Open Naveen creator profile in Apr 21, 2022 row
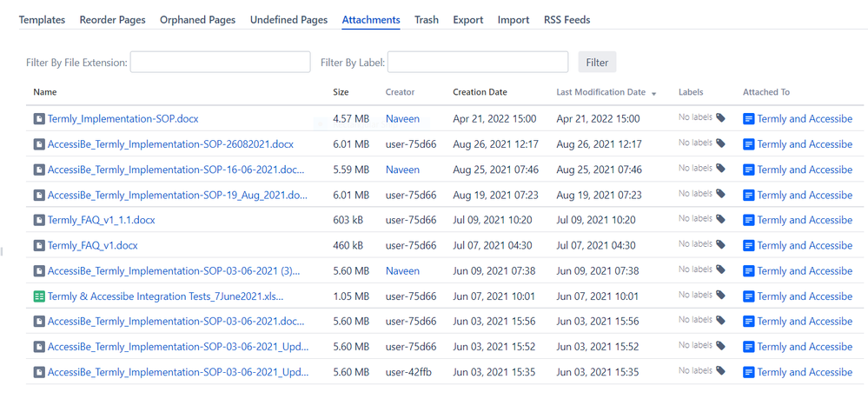Viewport: 868px width, 399px height. tap(402, 118)
